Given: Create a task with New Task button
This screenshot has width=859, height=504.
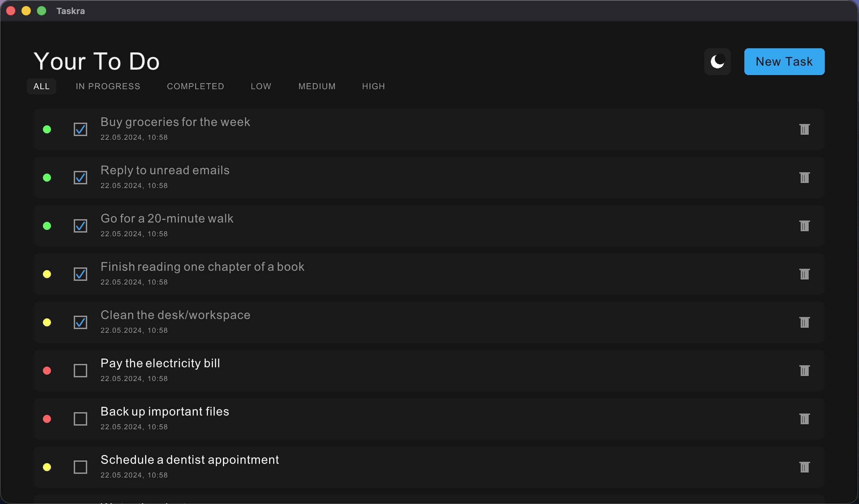Looking at the screenshot, I should click(x=784, y=62).
